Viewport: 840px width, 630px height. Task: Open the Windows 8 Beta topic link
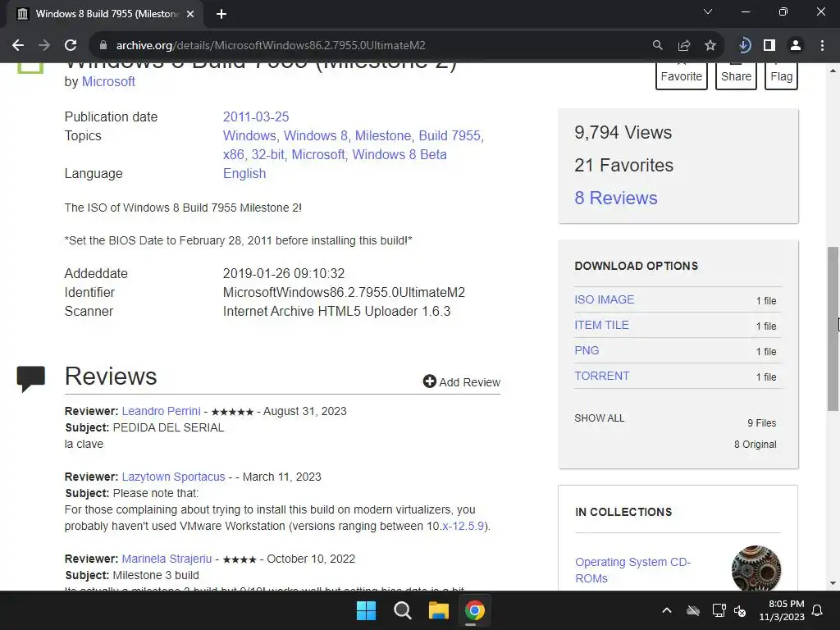[399, 155]
